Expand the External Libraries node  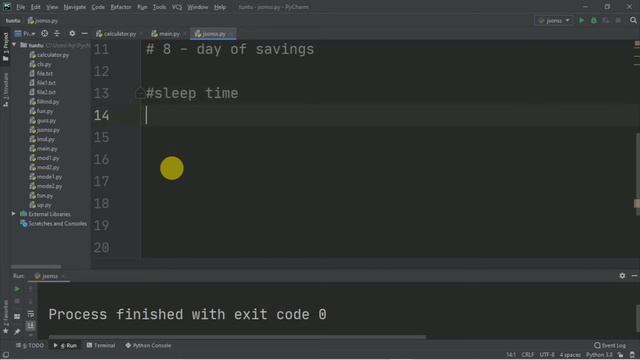click(13, 214)
